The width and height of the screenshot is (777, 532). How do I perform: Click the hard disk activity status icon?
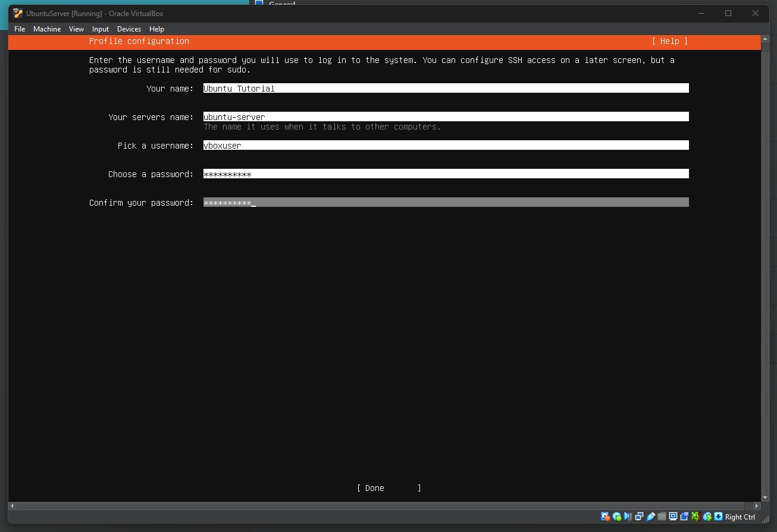click(605, 517)
